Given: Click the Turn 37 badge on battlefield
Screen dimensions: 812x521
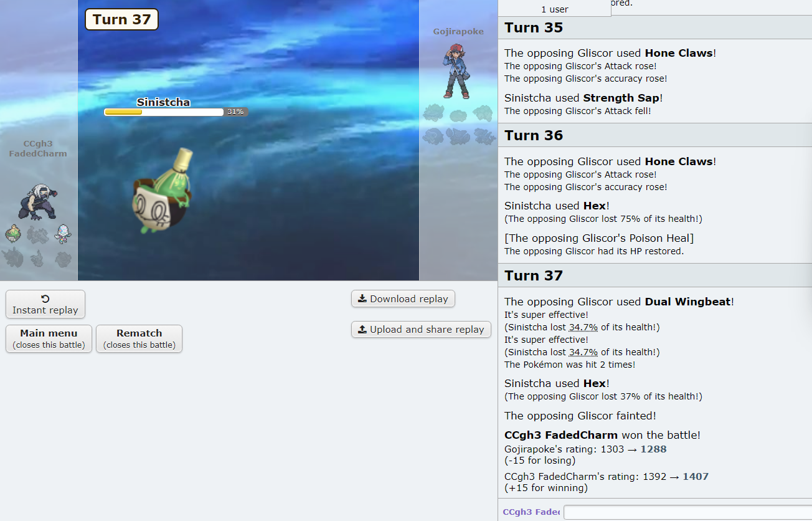Looking at the screenshot, I should [121, 19].
